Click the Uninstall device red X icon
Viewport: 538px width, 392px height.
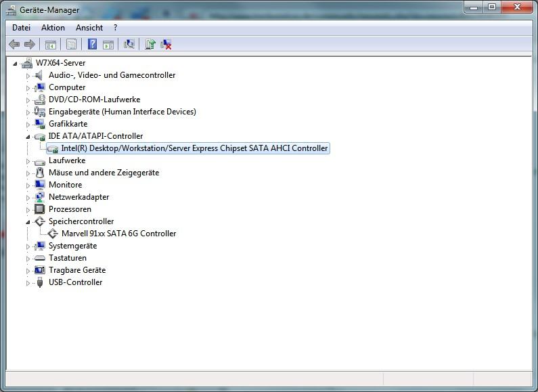[166, 44]
